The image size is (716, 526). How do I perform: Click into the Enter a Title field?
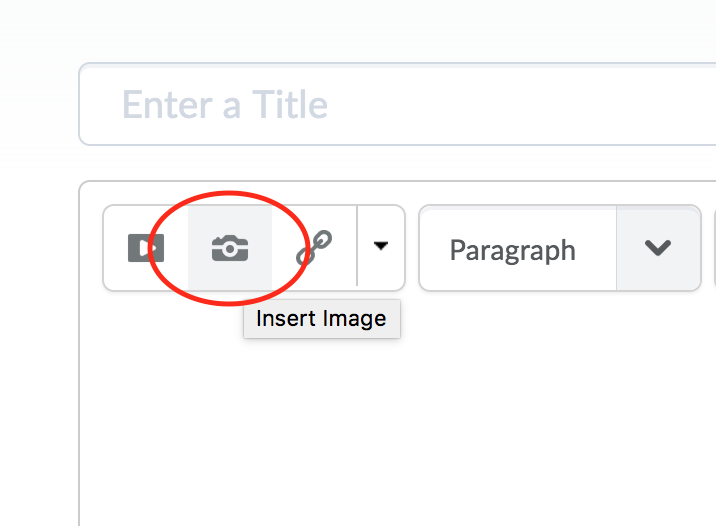(400, 104)
